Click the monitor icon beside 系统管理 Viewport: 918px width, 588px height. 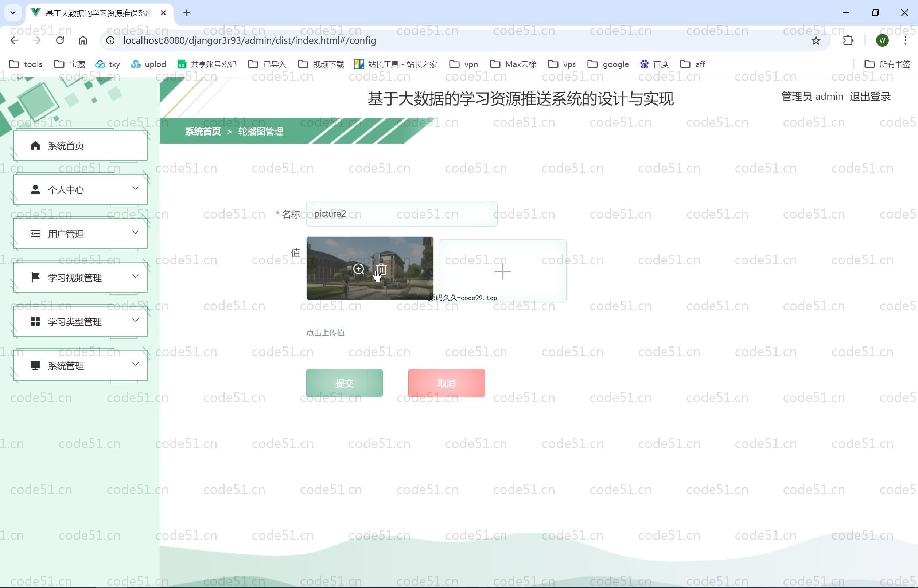[35, 366]
